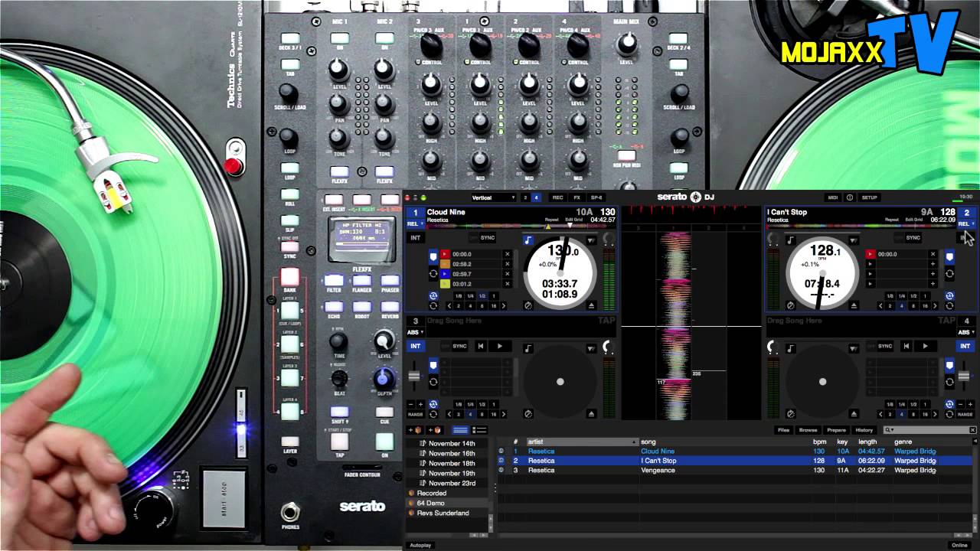Disable INT mode on deck 3
Viewport: 980px width, 551px height.
(416, 346)
